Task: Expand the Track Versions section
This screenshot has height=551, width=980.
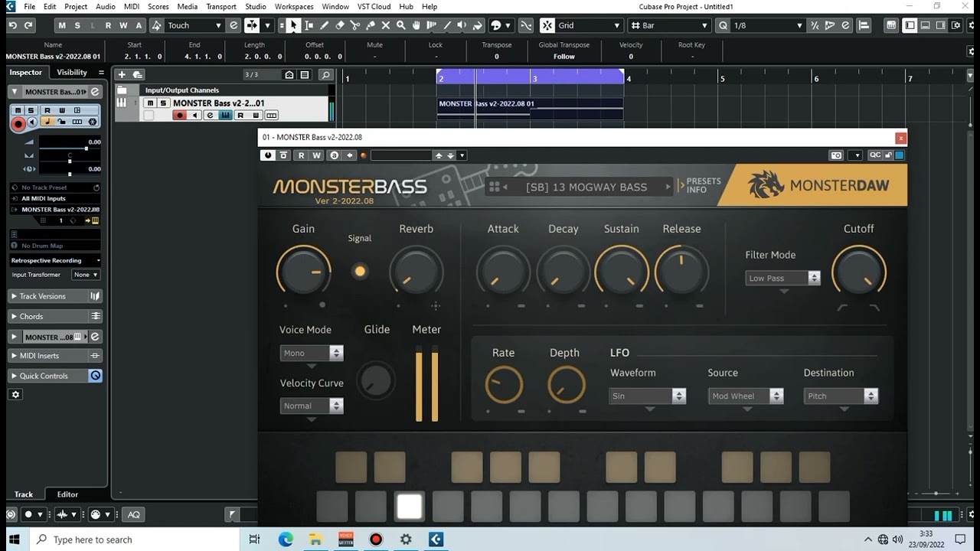Action: coord(55,296)
